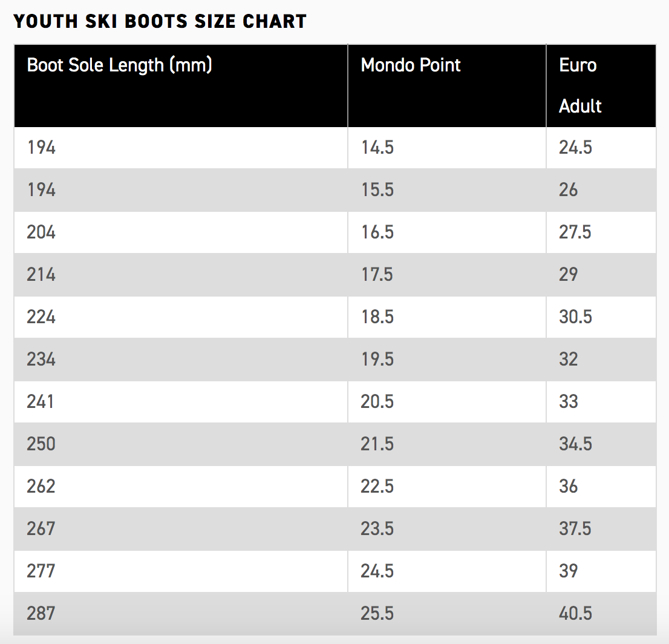Viewport: 669px width, 644px height.
Task: Select Euro size 27.5 cell
Action: click(x=575, y=232)
